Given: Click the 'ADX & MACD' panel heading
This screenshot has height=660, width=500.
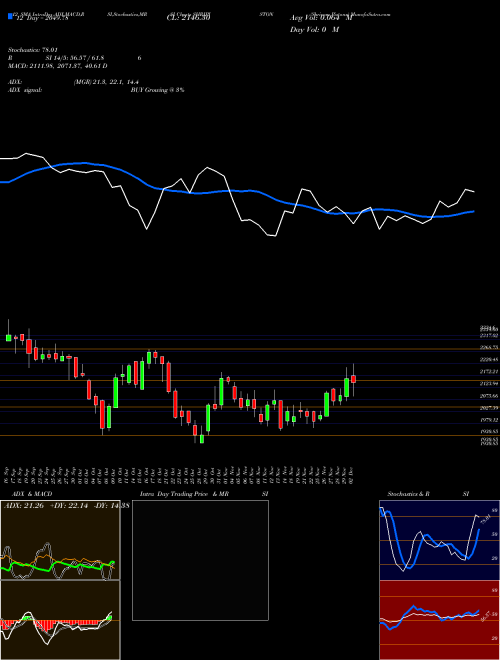Looking at the screenshot, I should pos(32,494).
